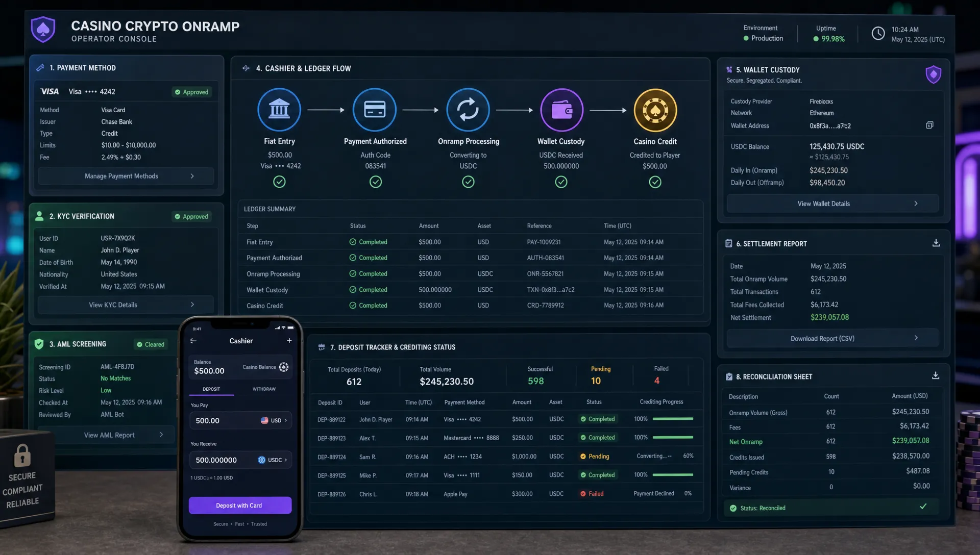Expand View KYC Details chevron
The height and width of the screenshot is (555, 980).
(x=192, y=305)
